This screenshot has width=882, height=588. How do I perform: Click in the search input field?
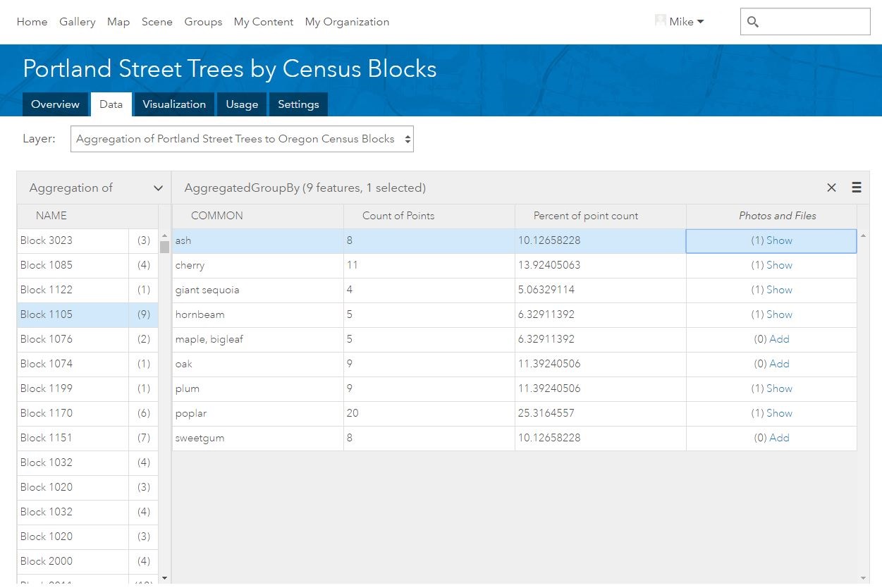(x=814, y=22)
